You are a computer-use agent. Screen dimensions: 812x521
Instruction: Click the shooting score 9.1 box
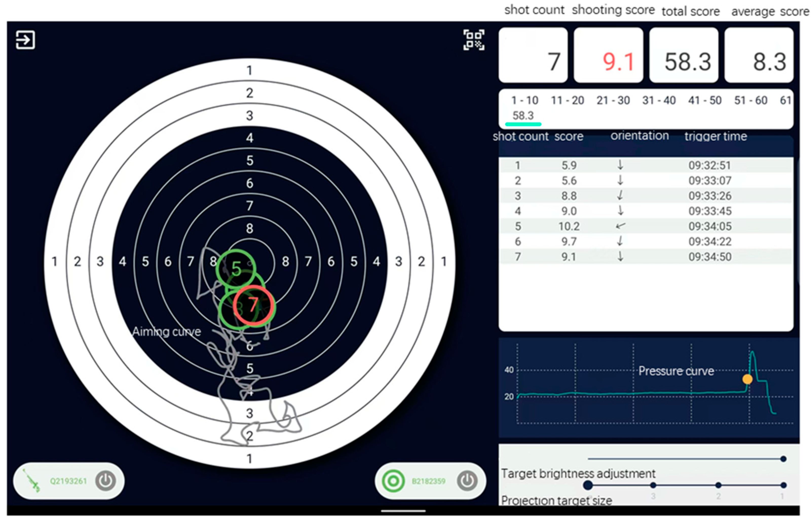coord(608,55)
